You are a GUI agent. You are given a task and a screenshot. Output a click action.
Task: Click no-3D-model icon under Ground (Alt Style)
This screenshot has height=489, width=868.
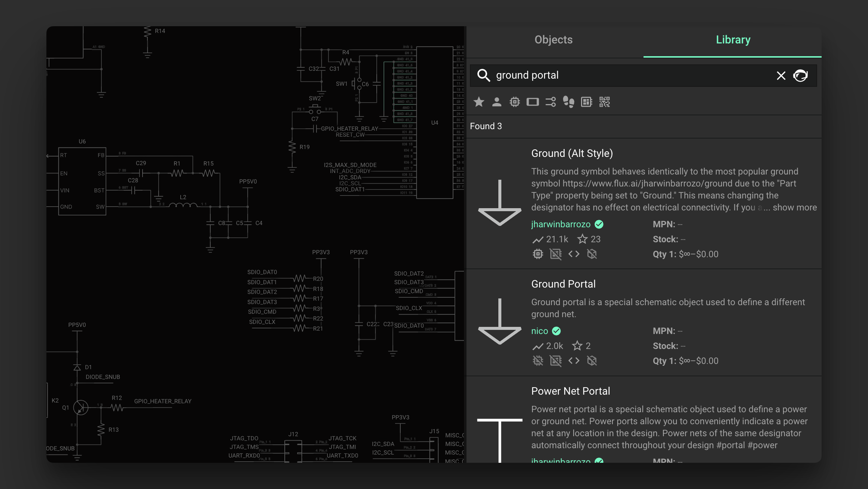pyautogui.click(x=592, y=254)
